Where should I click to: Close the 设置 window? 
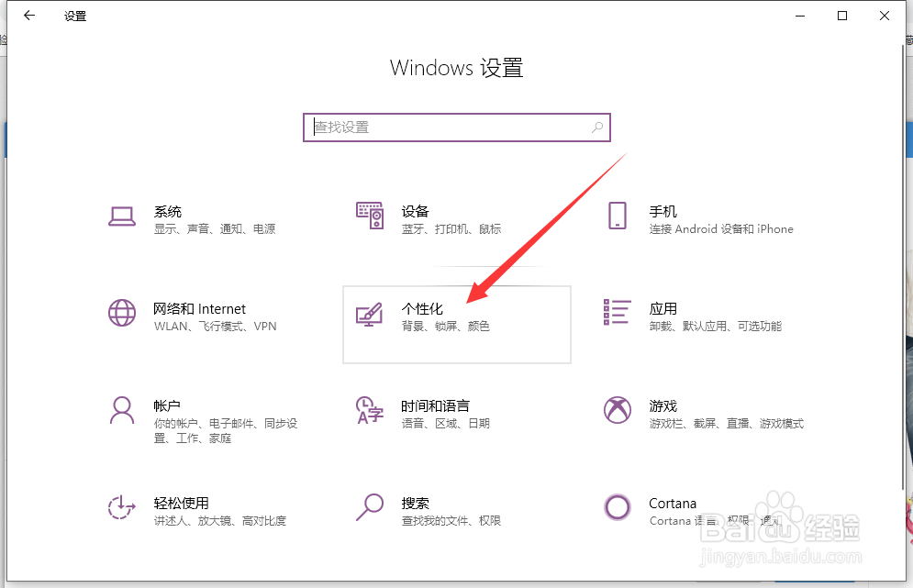pos(885,16)
